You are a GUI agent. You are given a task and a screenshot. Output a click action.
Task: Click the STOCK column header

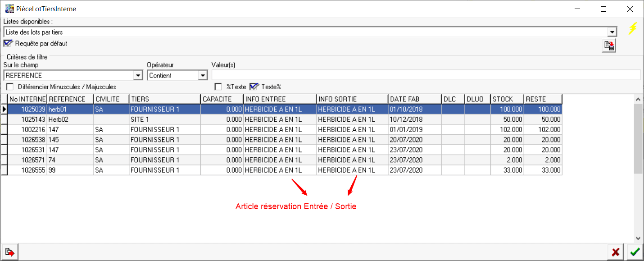[x=507, y=99]
